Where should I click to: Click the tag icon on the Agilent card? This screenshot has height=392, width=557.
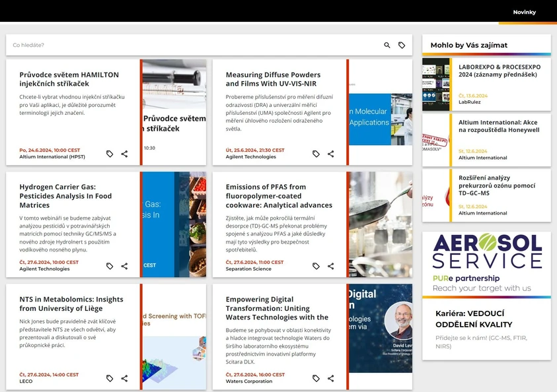coord(316,154)
